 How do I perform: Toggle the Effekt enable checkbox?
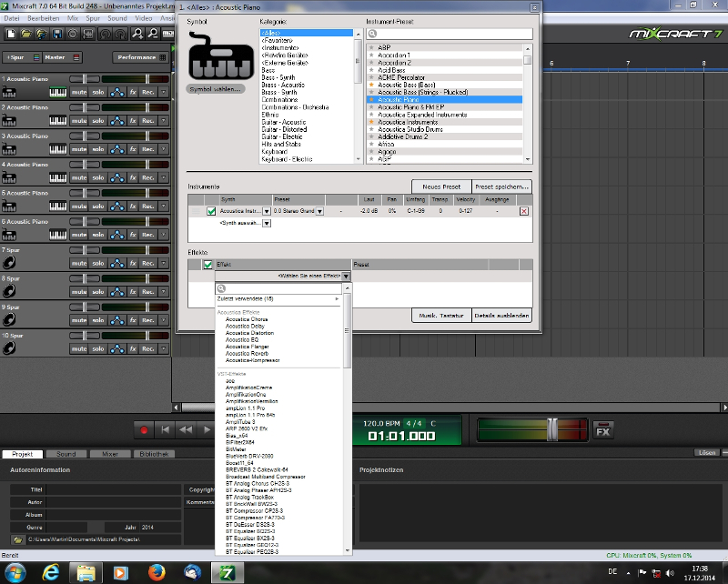[207, 265]
